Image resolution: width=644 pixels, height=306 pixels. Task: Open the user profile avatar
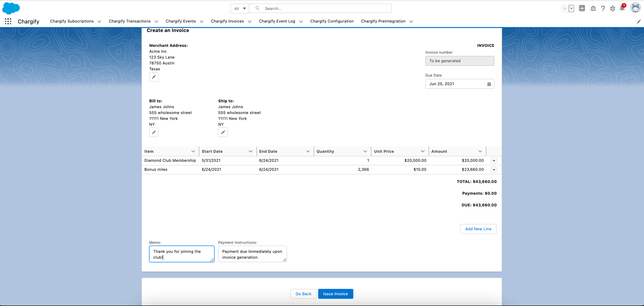635,8
